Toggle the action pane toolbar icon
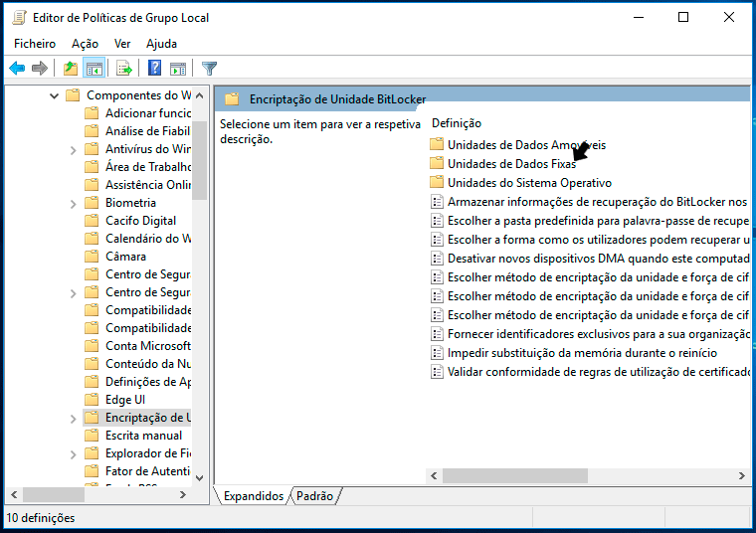Viewport: 756px width, 533px height. (x=178, y=68)
